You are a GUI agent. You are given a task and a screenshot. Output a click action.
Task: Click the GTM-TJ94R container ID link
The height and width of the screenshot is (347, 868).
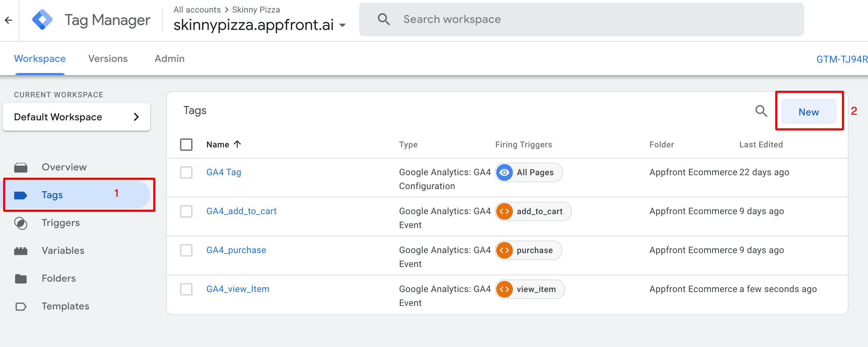(x=842, y=59)
